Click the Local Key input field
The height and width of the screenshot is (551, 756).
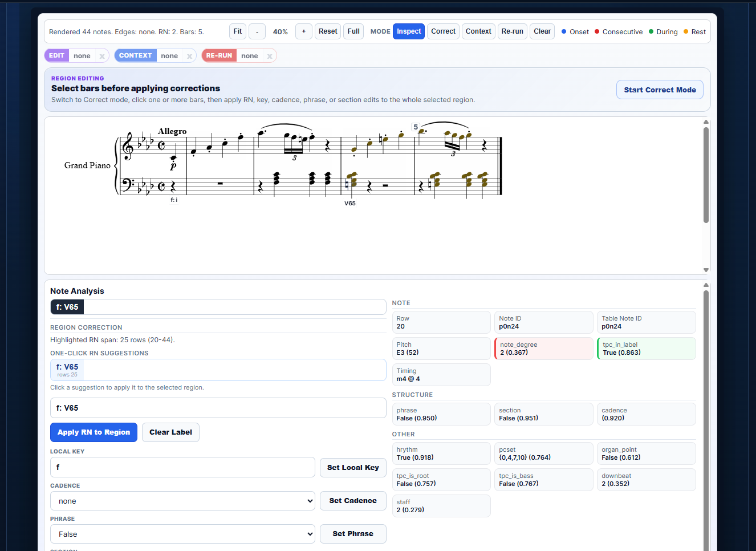click(x=182, y=467)
